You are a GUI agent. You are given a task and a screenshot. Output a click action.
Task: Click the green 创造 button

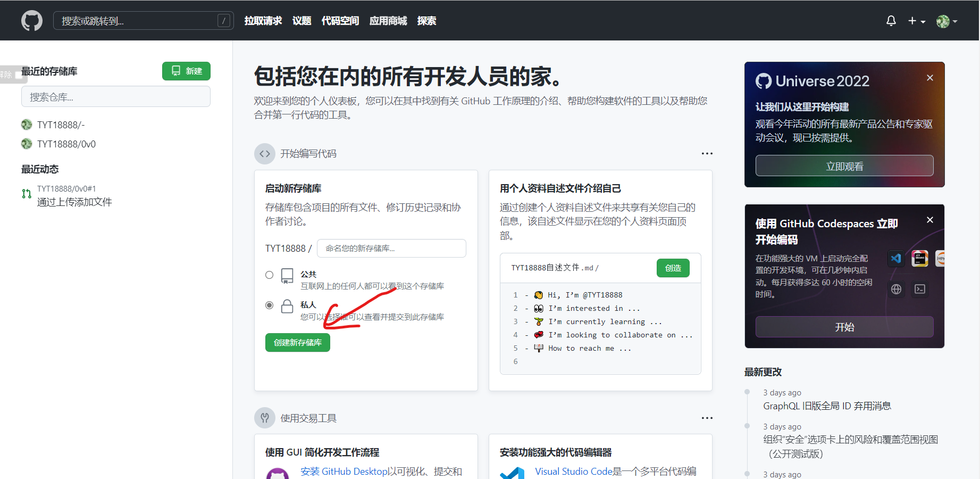(673, 268)
